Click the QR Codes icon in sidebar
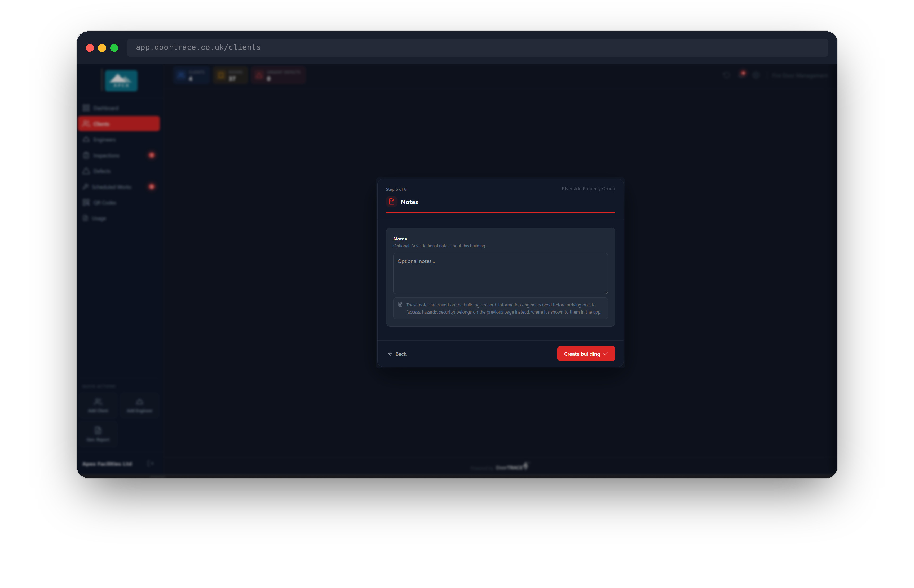The image size is (914, 588). (86, 202)
